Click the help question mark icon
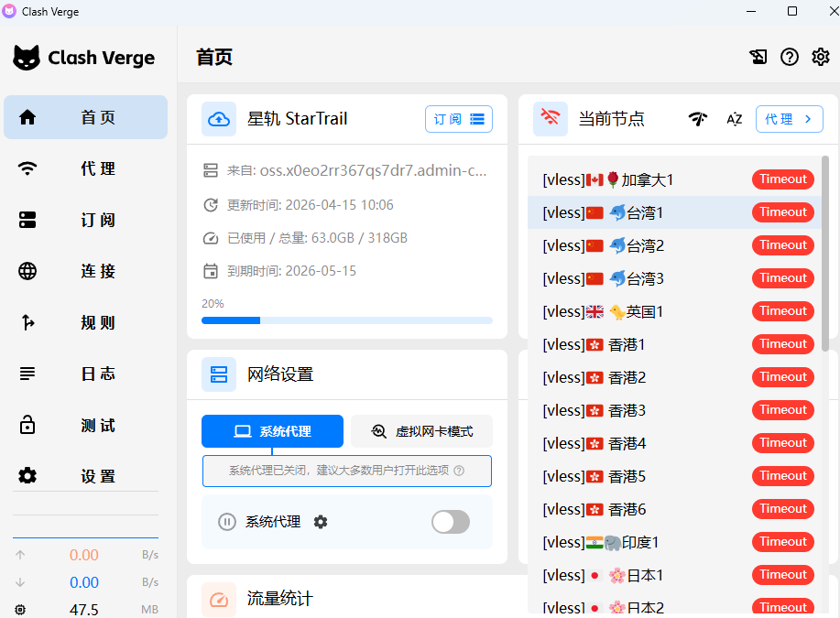The height and width of the screenshot is (618, 840). click(x=790, y=57)
